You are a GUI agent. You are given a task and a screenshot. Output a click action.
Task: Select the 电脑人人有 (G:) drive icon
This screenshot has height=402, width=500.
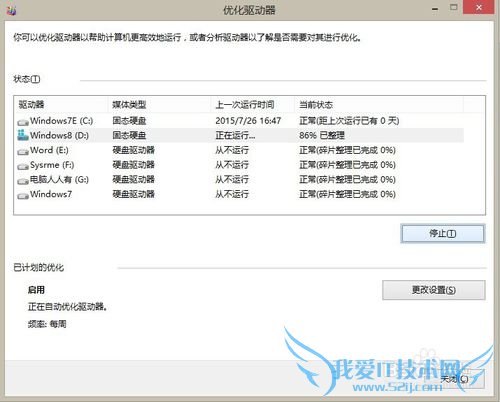coord(23,181)
